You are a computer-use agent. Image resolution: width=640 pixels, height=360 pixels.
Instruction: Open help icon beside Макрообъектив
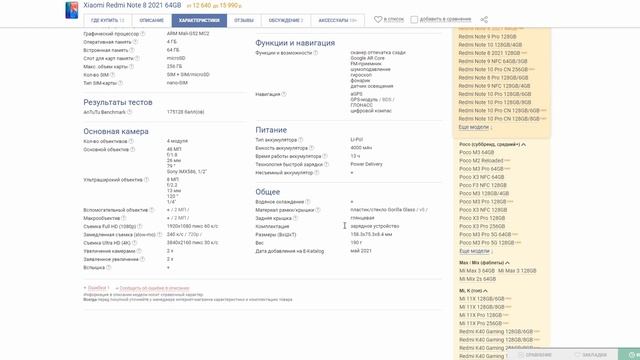click(124, 218)
